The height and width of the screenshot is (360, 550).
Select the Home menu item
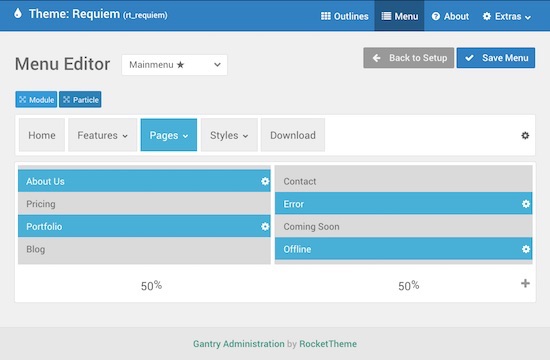42,135
